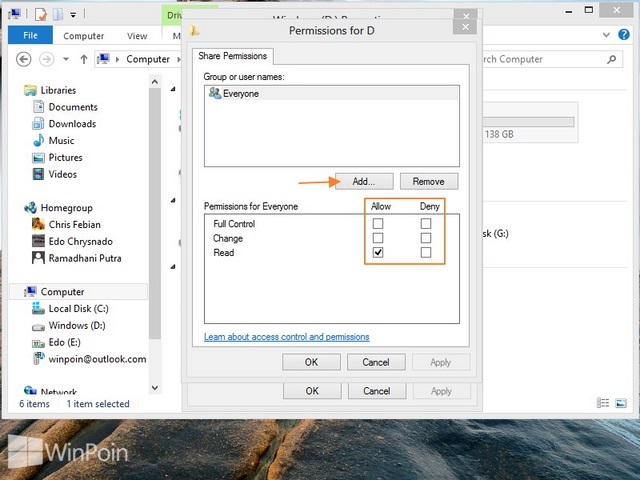Check Allow for Full Control
This screenshot has width=640, height=480.
tap(378, 224)
